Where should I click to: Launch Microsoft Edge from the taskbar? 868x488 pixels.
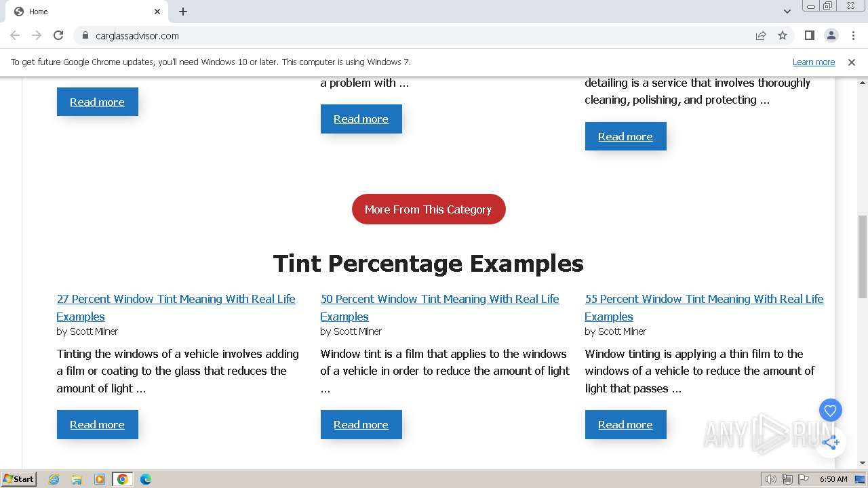click(x=146, y=479)
